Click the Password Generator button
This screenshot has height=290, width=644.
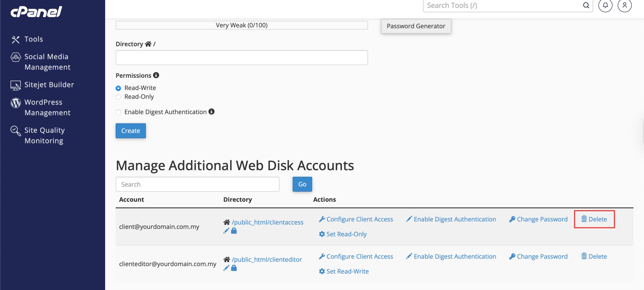coord(416,26)
